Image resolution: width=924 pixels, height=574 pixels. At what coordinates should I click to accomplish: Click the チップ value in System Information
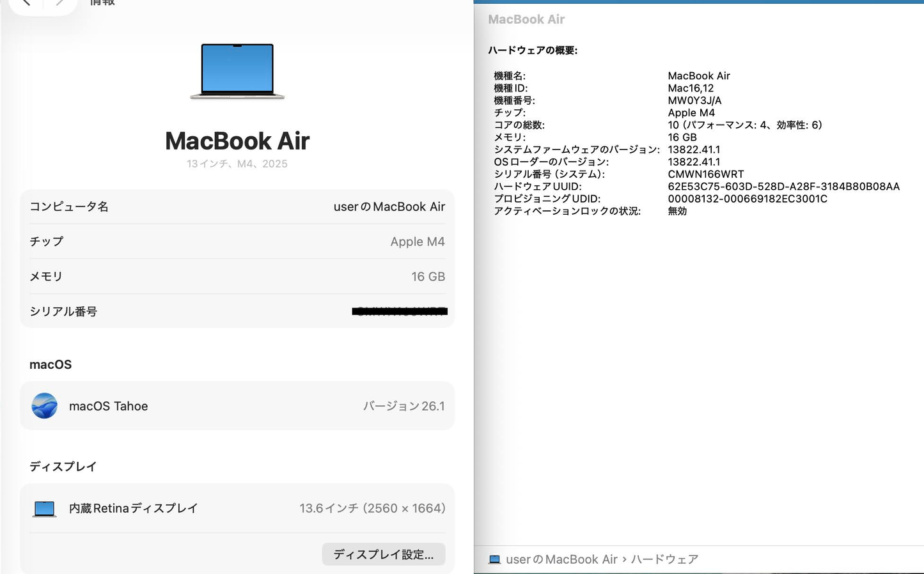[x=691, y=112]
